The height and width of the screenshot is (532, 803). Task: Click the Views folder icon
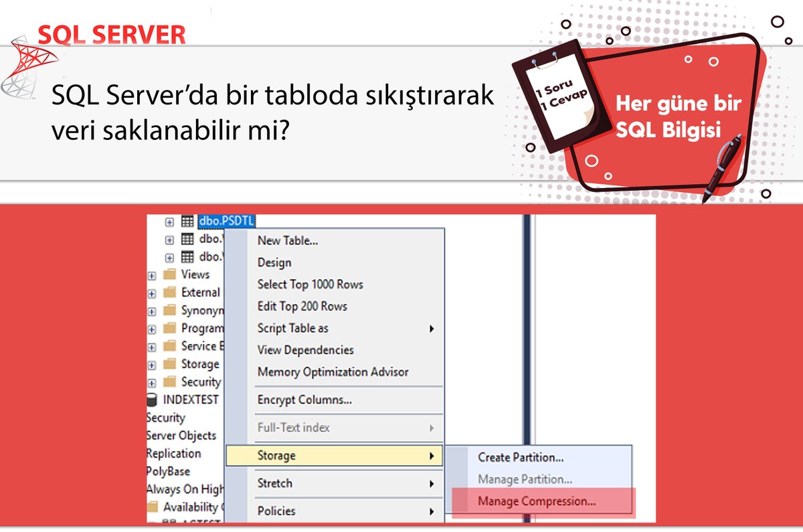point(169,274)
